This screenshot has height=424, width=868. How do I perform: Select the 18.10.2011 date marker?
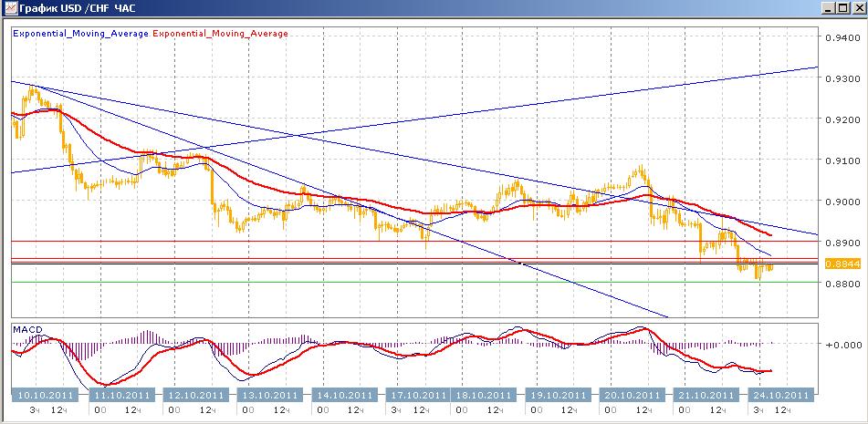[x=483, y=395]
